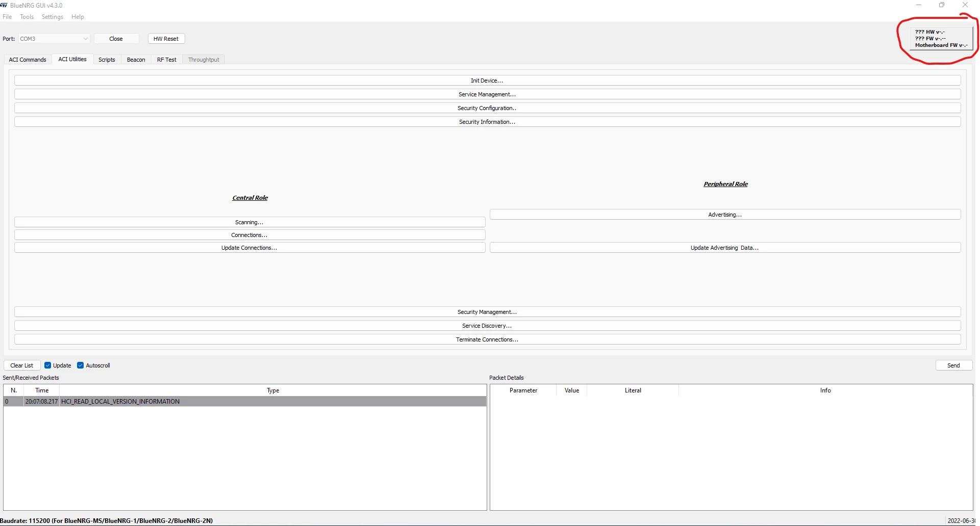Open Update Connections dialog

(249, 248)
